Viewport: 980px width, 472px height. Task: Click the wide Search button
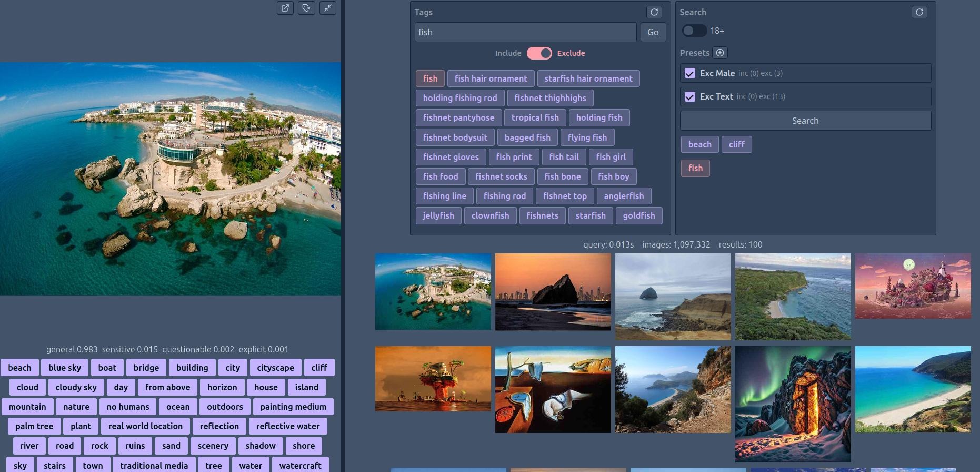(805, 121)
